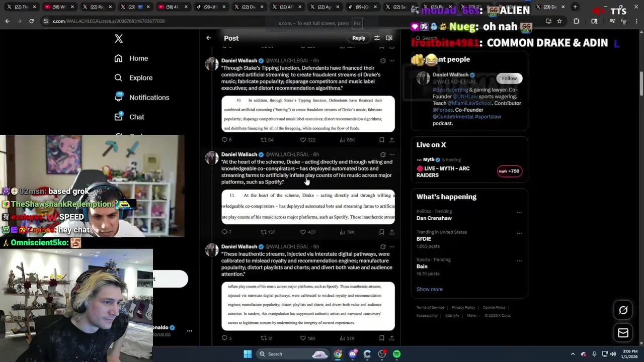Reload the page in browser toolbar
Viewport: 644px width, 362px height.
31,21
